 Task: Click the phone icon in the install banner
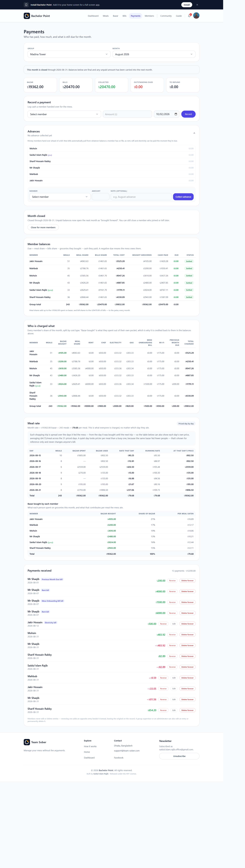coord(26,5)
